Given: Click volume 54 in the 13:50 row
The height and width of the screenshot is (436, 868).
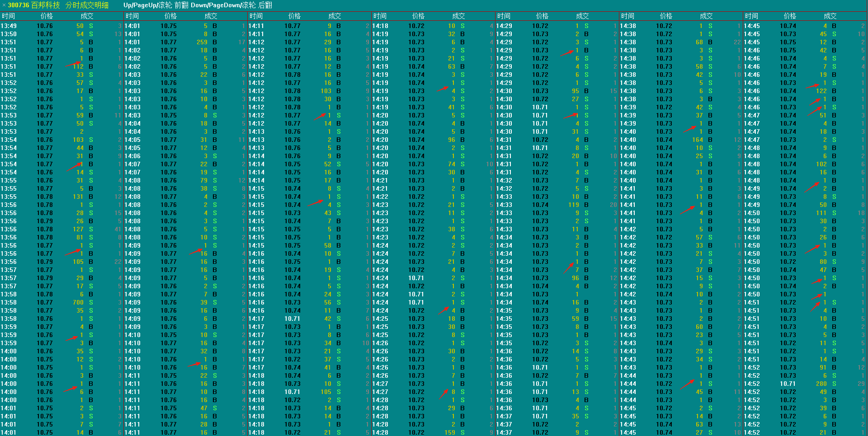Looking at the screenshot, I should click(80, 34).
